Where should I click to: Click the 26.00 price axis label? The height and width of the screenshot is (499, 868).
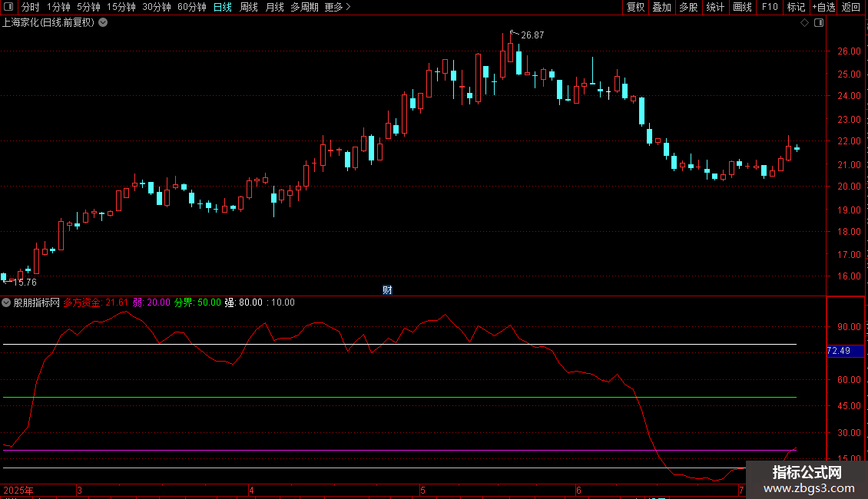coord(849,51)
